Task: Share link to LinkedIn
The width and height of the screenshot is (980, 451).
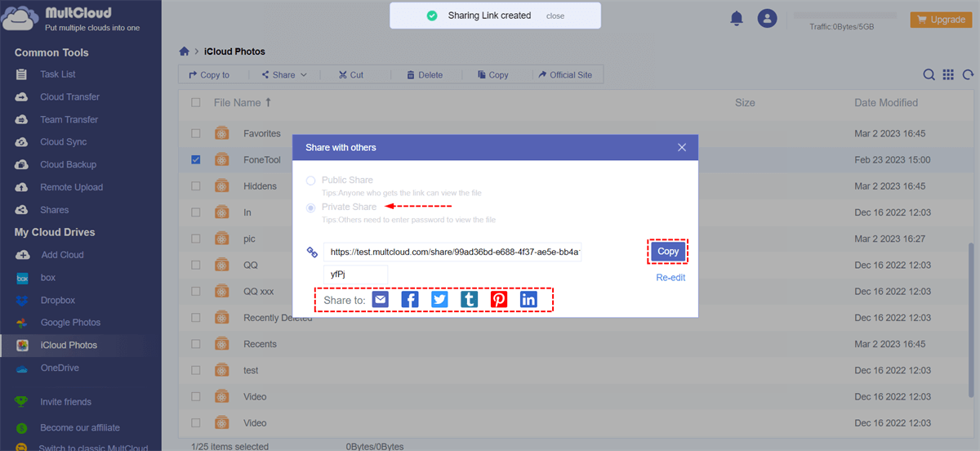Action: [x=528, y=300]
